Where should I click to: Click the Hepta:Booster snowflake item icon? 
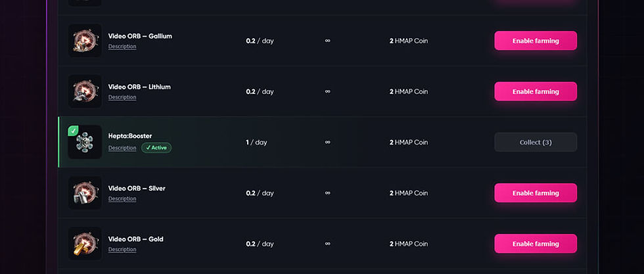[85, 142]
